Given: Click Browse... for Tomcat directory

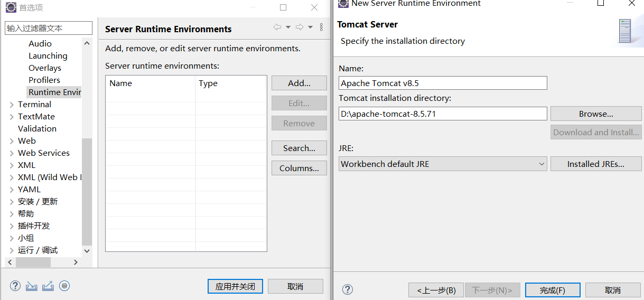Looking at the screenshot, I should [x=596, y=114].
